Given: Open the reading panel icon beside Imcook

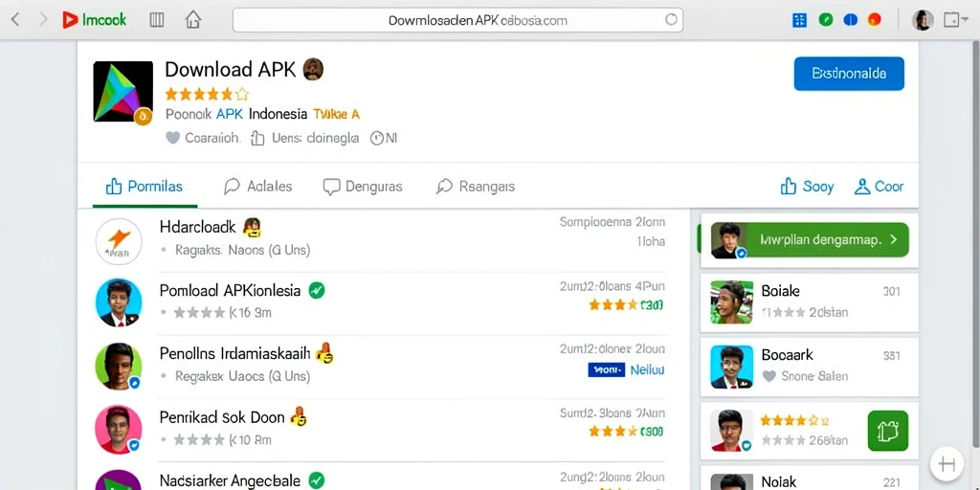Looking at the screenshot, I should point(157,20).
